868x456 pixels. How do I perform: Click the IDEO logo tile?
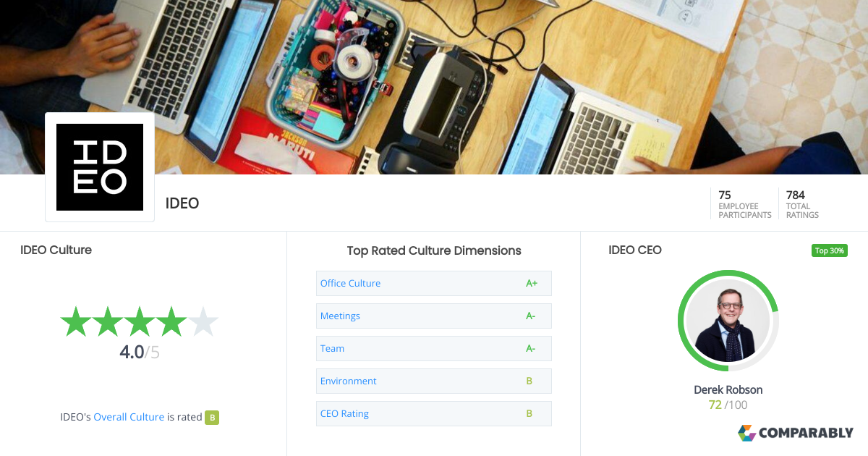pyautogui.click(x=100, y=167)
